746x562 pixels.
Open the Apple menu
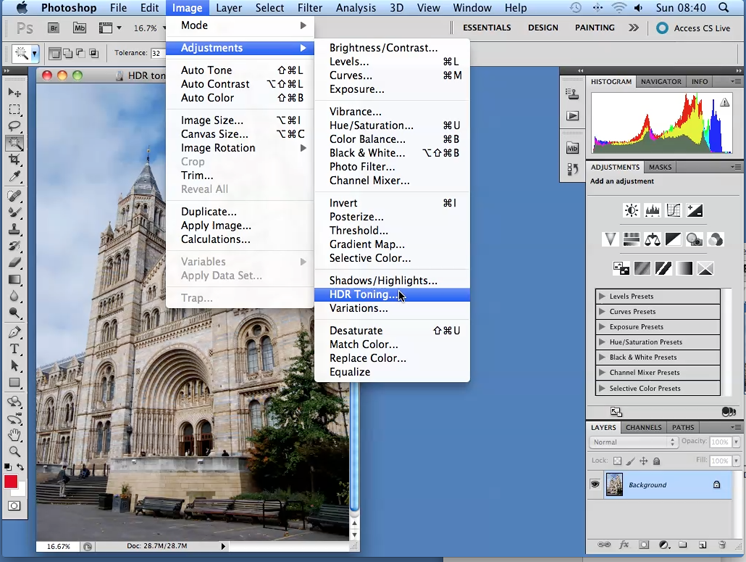pyautogui.click(x=21, y=8)
